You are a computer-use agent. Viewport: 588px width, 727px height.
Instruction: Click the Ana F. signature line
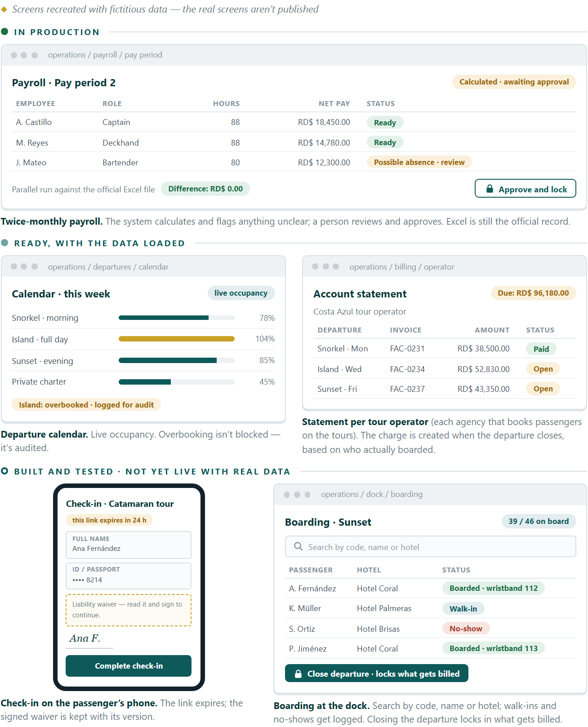click(x=89, y=640)
